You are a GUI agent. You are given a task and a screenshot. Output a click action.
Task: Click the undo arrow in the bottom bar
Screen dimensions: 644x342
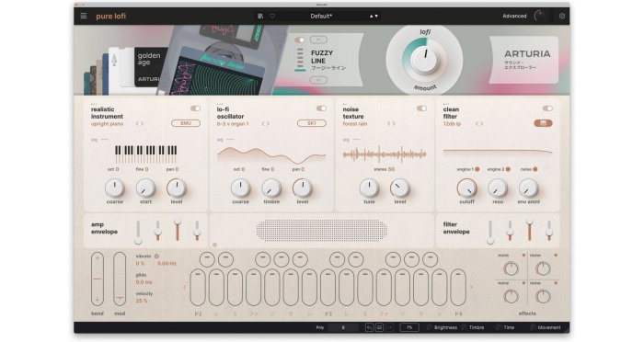coord(369,327)
